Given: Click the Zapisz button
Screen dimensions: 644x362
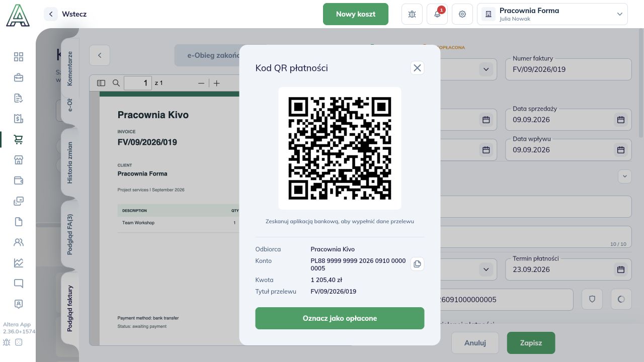Looking at the screenshot, I should pyautogui.click(x=531, y=343).
